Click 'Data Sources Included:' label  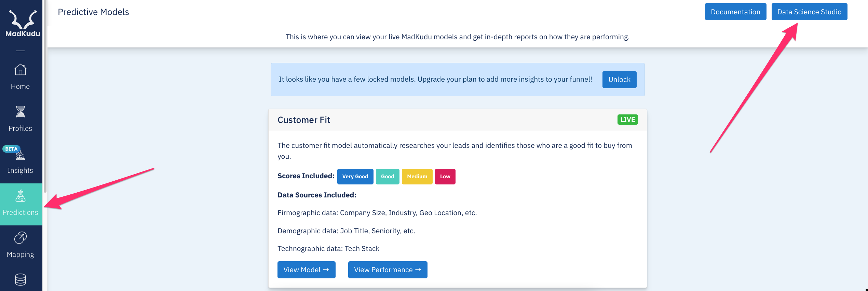coord(317,195)
